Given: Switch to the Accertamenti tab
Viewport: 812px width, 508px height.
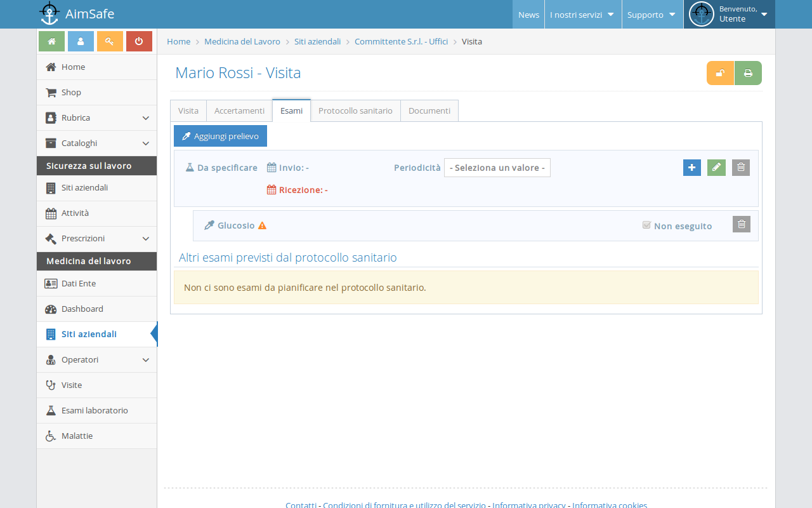Looking at the screenshot, I should pyautogui.click(x=239, y=110).
